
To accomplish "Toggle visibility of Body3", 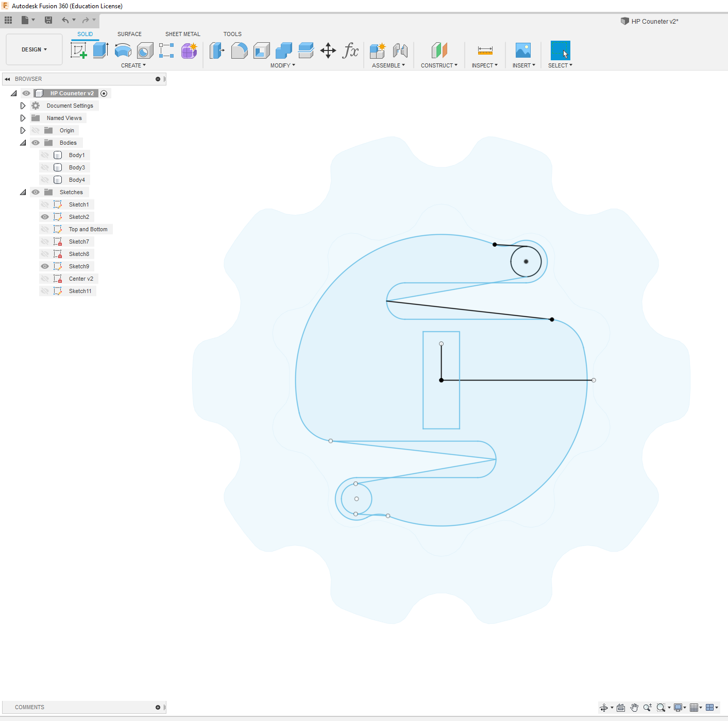I will click(45, 167).
